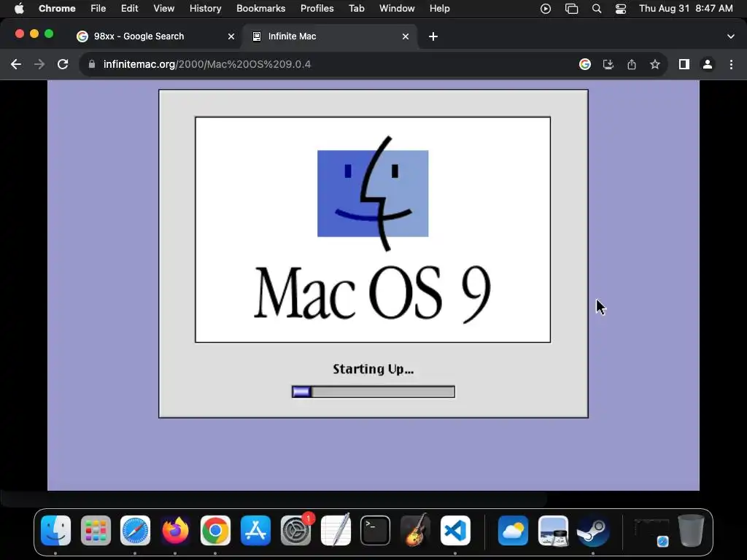Click the Google icon in address bar
Viewport: 747px width, 560px height.
585,64
